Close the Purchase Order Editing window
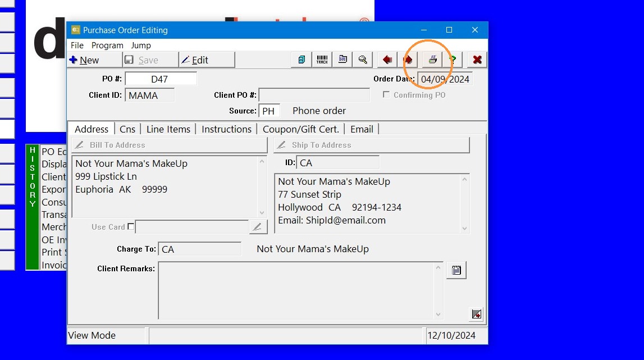Image resolution: width=644 pixels, height=360 pixels. pos(475,30)
